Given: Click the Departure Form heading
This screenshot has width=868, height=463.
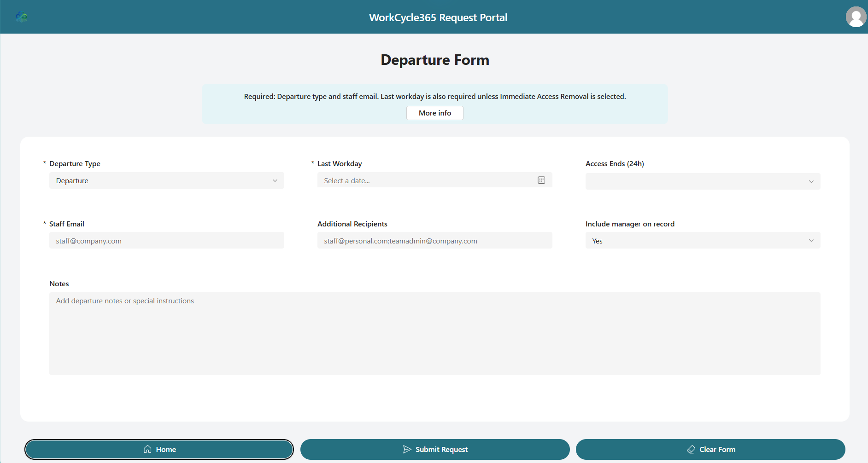Looking at the screenshot, I should [x=435, y=60].
